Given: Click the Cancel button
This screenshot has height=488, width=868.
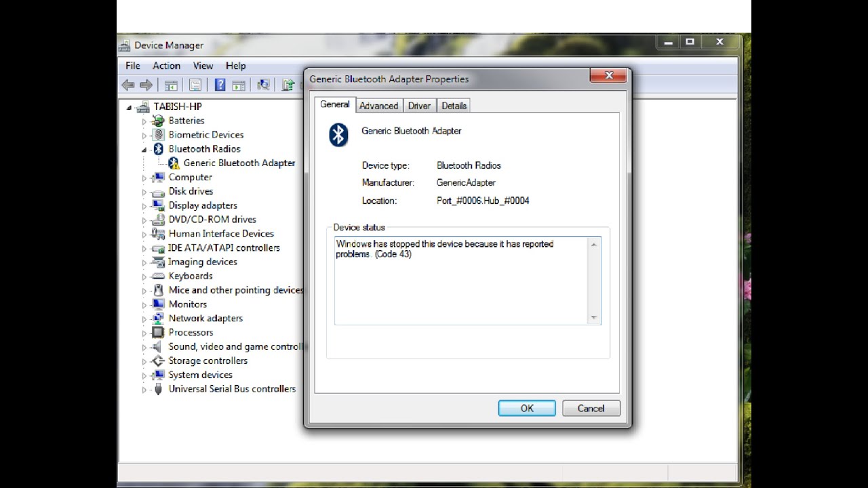Looking at the screenshot, I should click(591, 408).
